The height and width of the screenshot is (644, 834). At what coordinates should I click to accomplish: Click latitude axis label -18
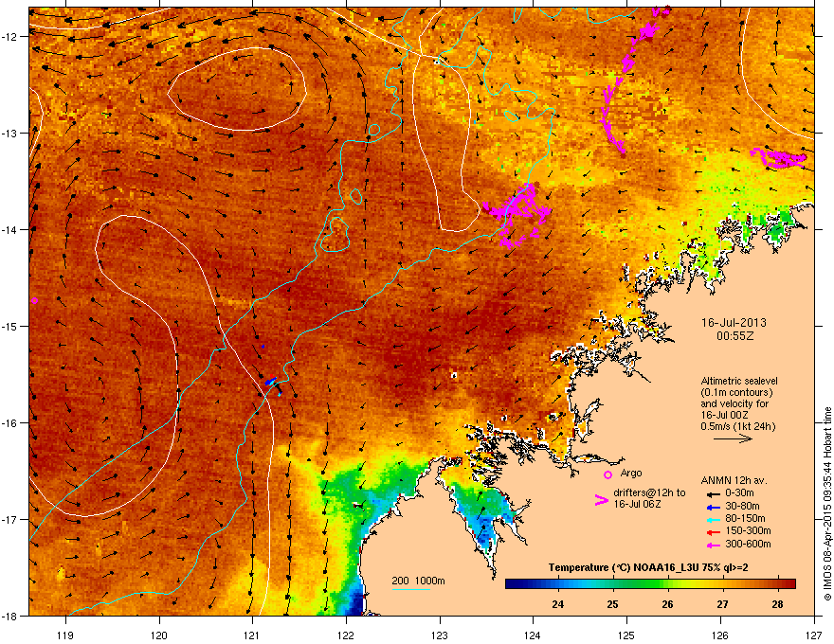click(x=11, y=616)
